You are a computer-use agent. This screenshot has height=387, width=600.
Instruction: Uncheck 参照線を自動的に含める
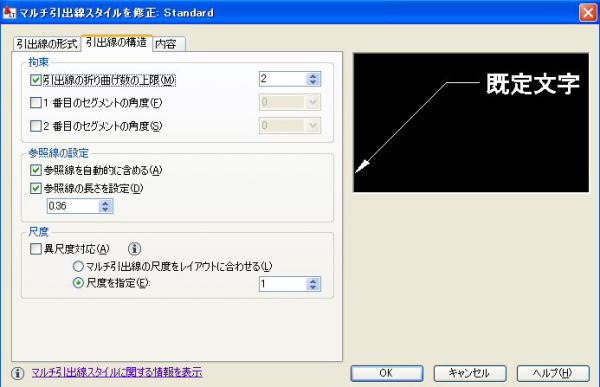pos(36,170)
